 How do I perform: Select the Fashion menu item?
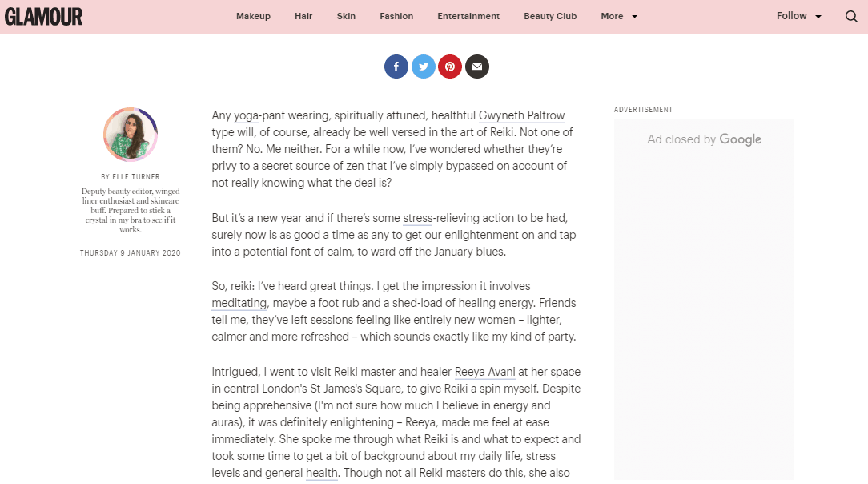396,16
